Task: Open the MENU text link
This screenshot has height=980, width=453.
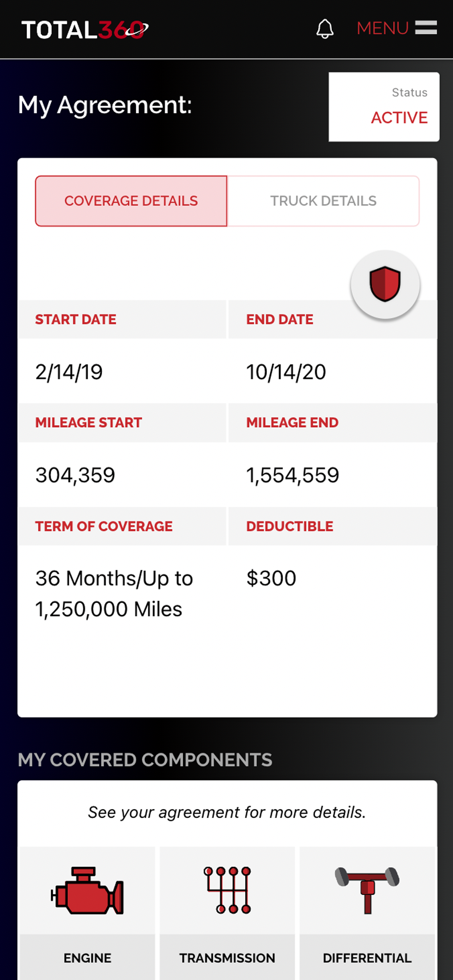Action: click(382, 28)
